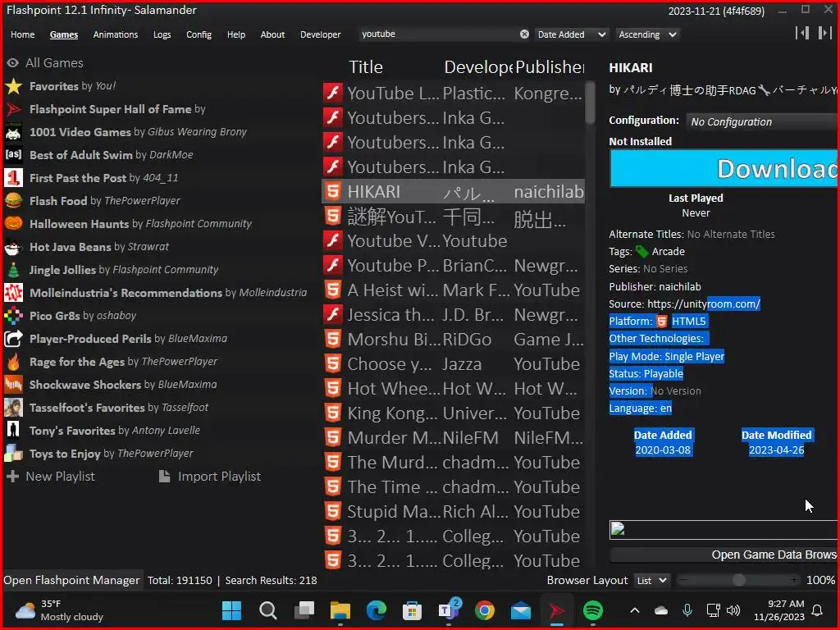Select the A Heist wi... game row
This screenshot has width=840, height=630.
[453, 290]
